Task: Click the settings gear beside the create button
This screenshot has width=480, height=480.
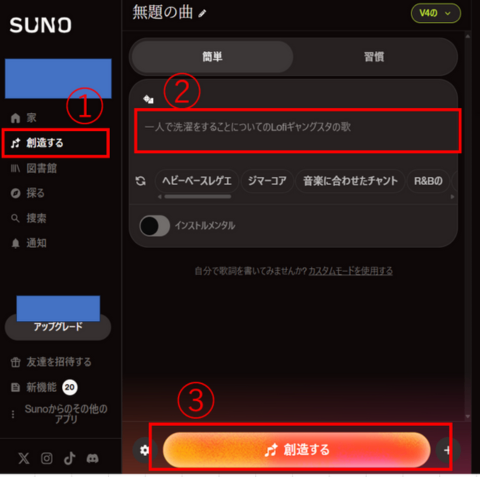Action: click(x=144, y=450)
